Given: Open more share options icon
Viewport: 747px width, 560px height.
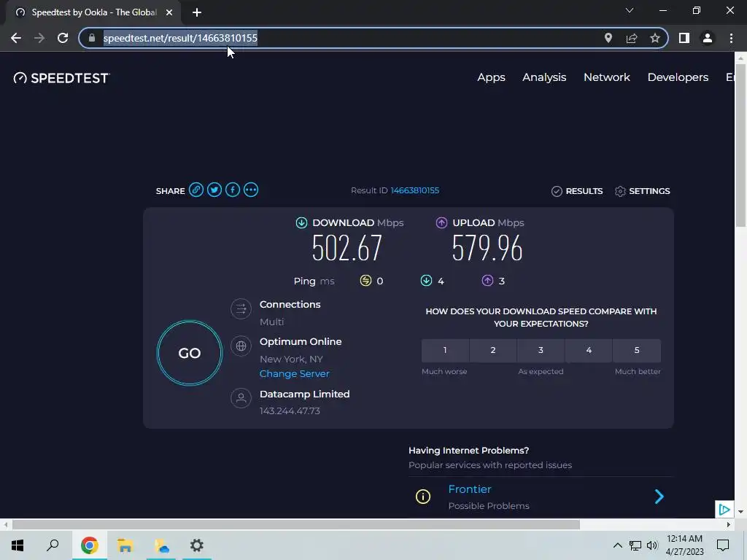Looking at the screenshot, I should [x=251, y=190].
